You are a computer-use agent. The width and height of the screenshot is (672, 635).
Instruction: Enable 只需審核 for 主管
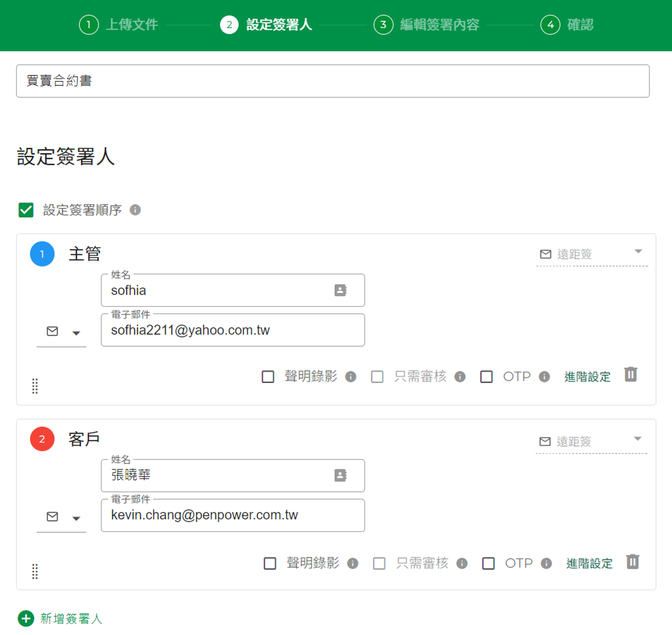(x=378, y=377)
